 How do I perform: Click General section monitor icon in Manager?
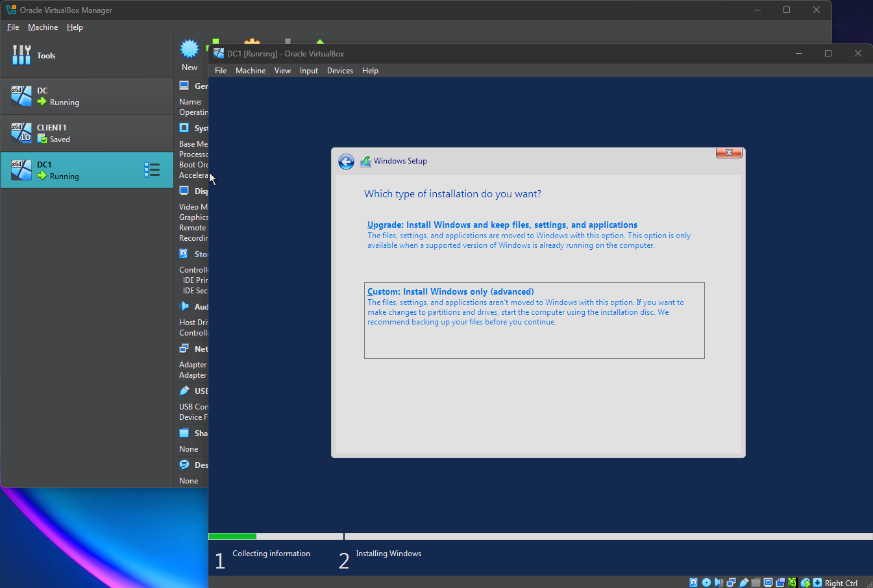tap(184, 86)
